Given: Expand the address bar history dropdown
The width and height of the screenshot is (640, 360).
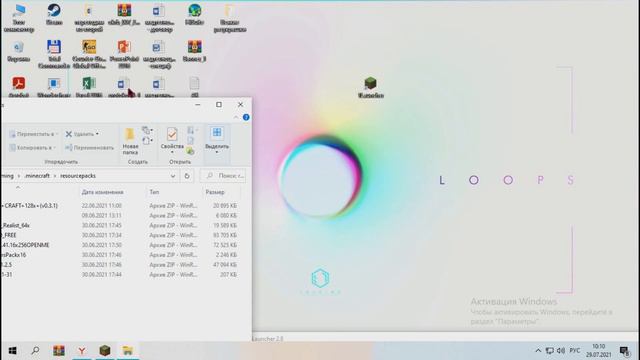Looking at the screenshot, I should point(173,176).
